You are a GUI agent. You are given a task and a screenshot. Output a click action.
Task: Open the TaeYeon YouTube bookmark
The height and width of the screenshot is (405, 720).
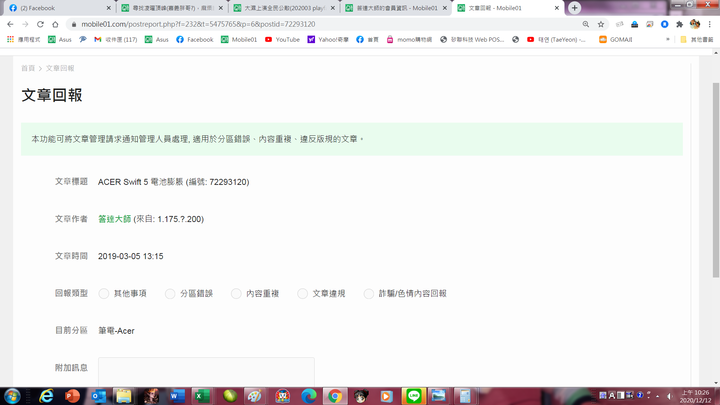556,39
